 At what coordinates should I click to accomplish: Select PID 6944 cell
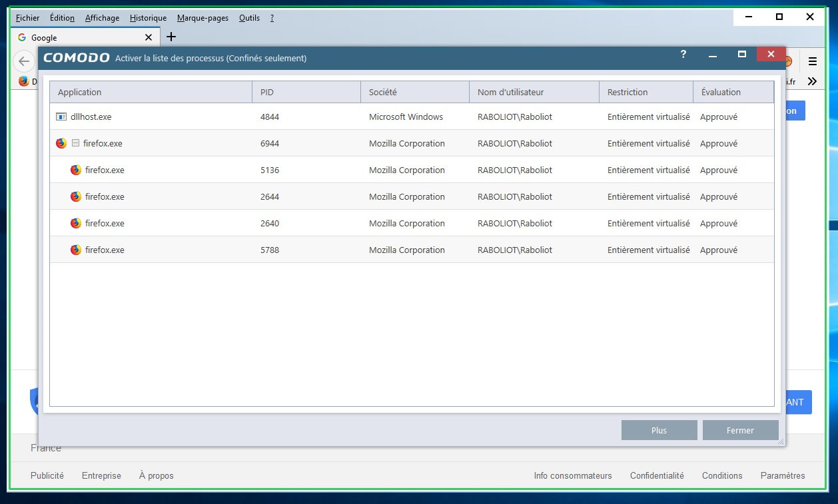pyautogui.click(x=270, y=143)
